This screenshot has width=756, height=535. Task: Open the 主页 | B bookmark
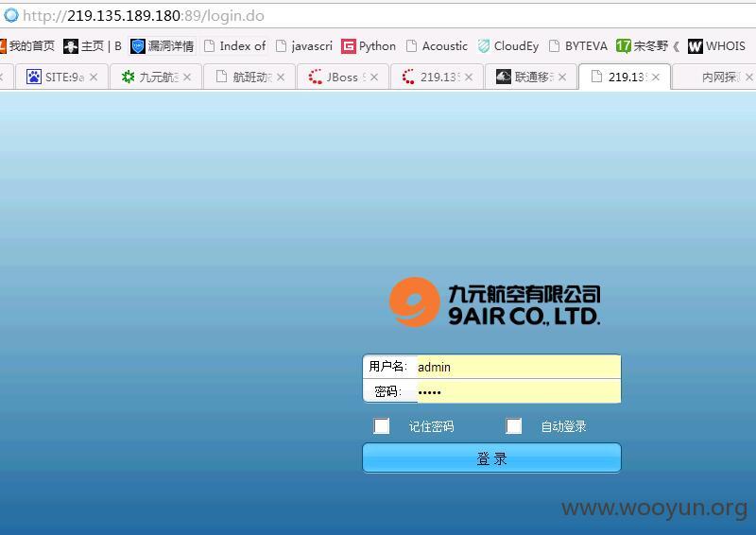pos(93,45)
